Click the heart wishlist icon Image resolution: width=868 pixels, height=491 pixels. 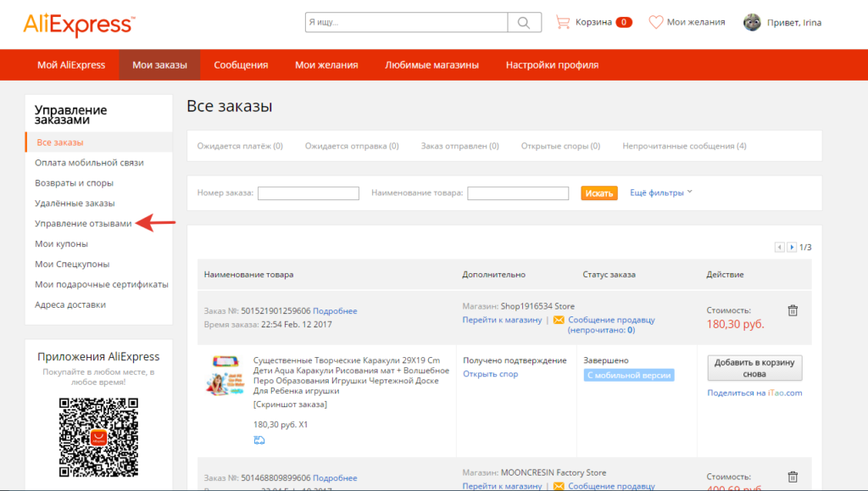[x=655, y=22]
